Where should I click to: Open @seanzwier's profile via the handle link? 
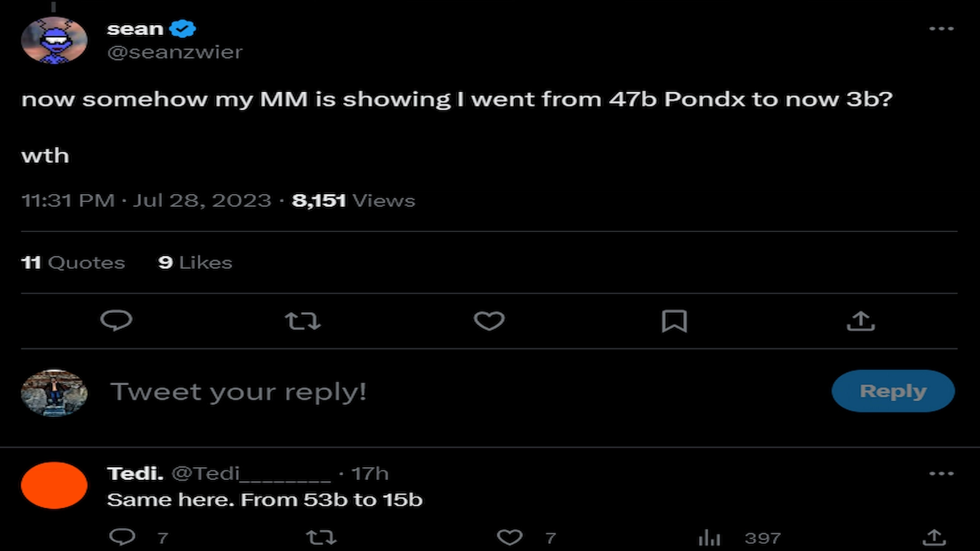(175, 52)
